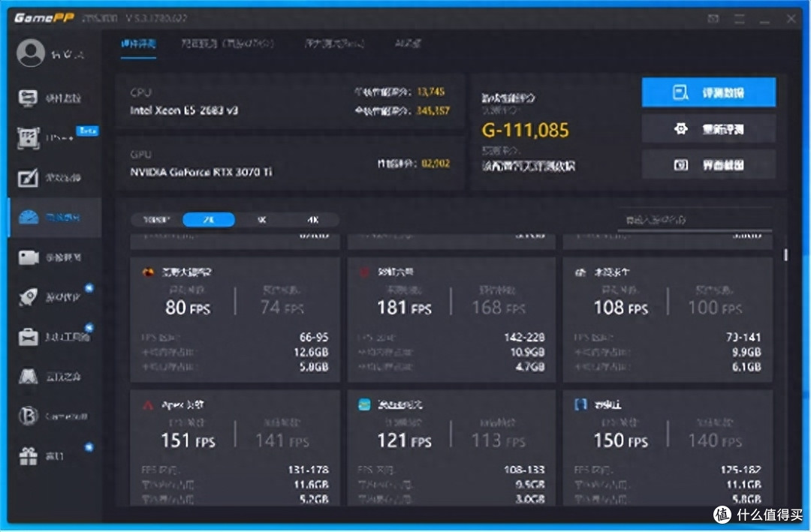This screenshot has height=532, width=811.
Task: Click the 181 FPS average value
Action: (x=404, y=308)
